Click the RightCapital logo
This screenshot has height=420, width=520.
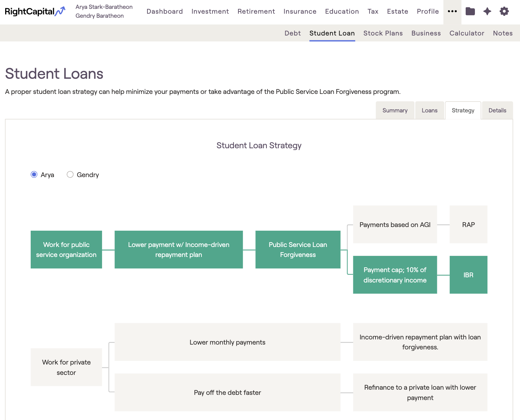click(x=35, y=11)
